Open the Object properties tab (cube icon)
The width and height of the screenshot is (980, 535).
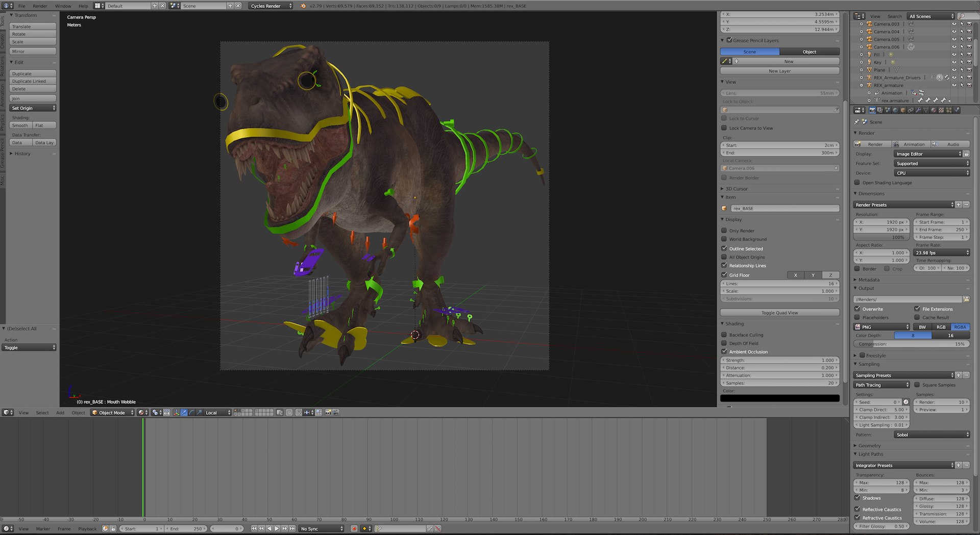coord(903,110)
